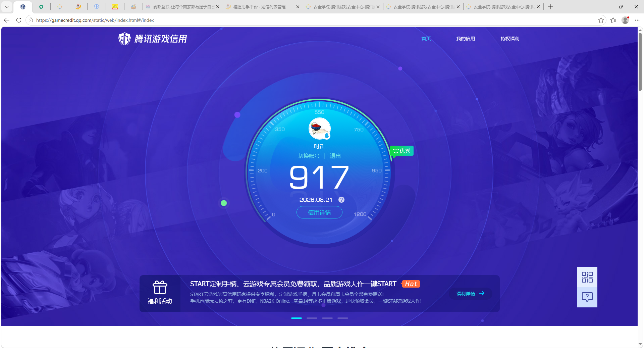Screen dimensions: 644x349
Task: Click the date 2026.08.21
Action: [316, 200]
